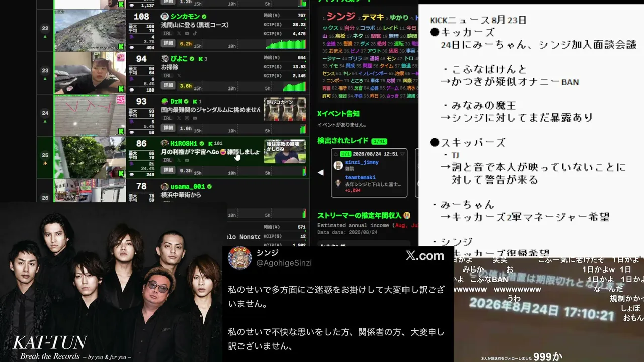Click Kick logo on ぴよこ stream thumbnail
The image size is (644, 362).
[121, 88]
